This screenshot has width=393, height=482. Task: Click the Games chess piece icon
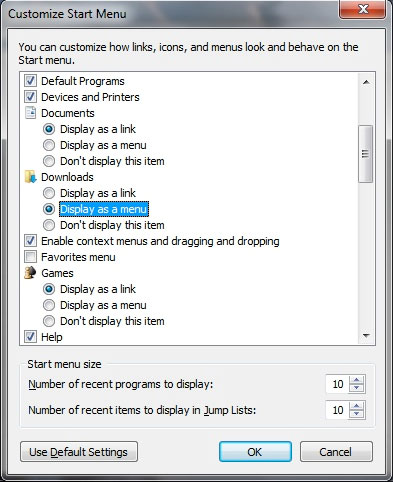coord(30,273)
